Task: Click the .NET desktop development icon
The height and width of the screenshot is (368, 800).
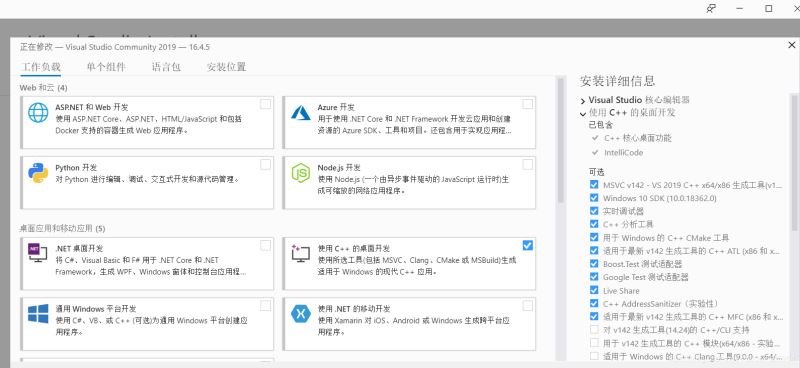Action: (x=38, y=253)
